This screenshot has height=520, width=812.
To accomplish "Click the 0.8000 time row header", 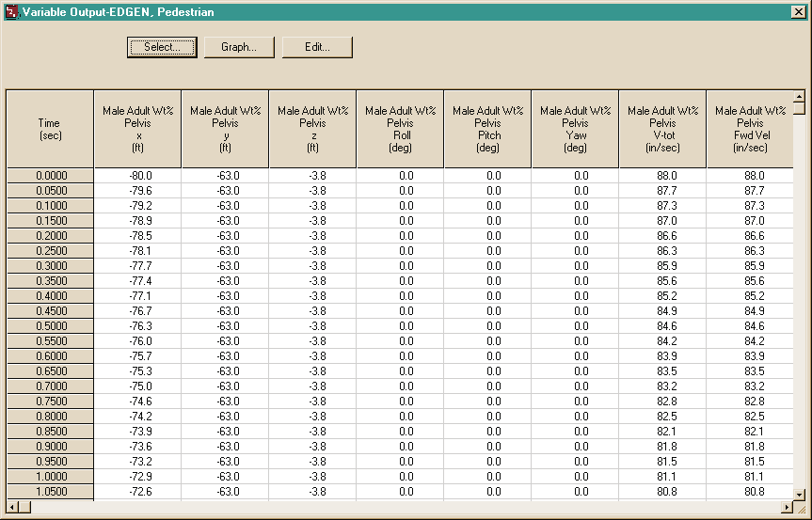I will point(50,416).
